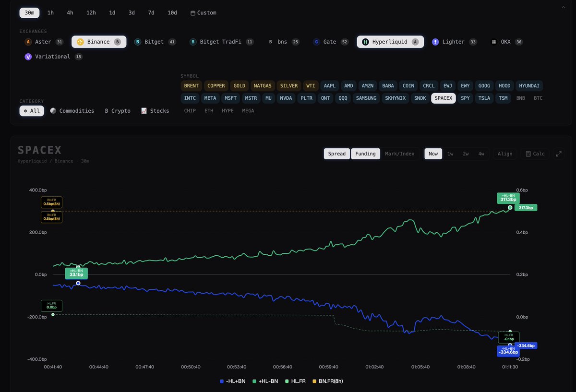This screenshot has height=392, width=576.
Task: Toggle the Spread chart series
Action: [337, 154]
